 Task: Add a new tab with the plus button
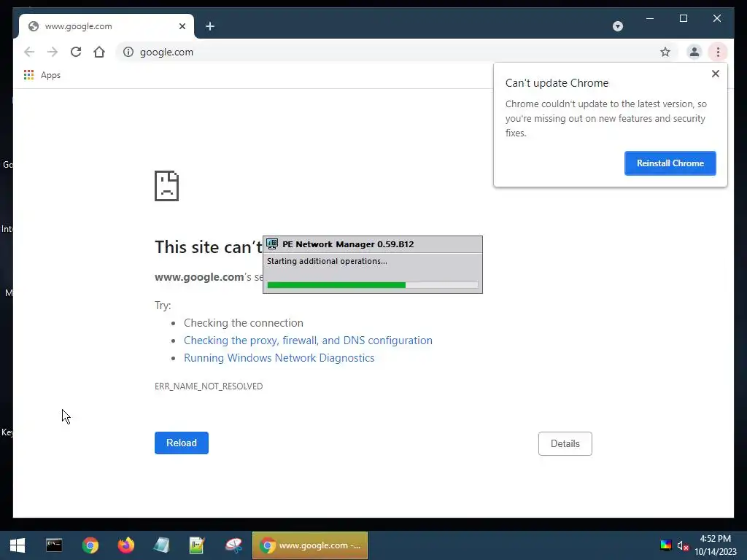(x=210, y=26)
